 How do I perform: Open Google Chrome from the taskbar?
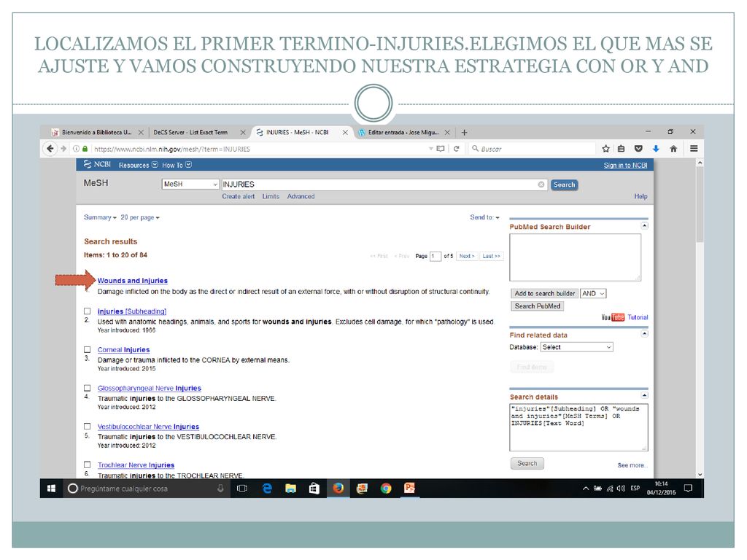(x=386, y=488)
